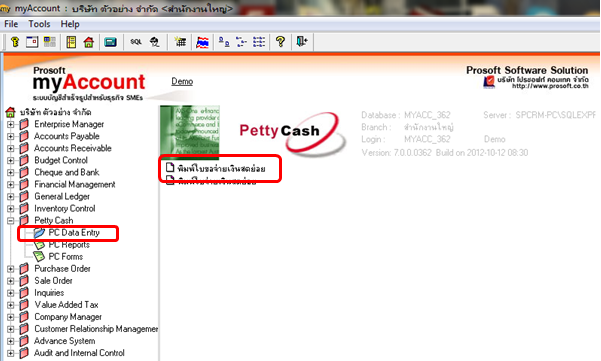
Task: Click the yellow question mark help icon
Action: click(x=280, y=41)
